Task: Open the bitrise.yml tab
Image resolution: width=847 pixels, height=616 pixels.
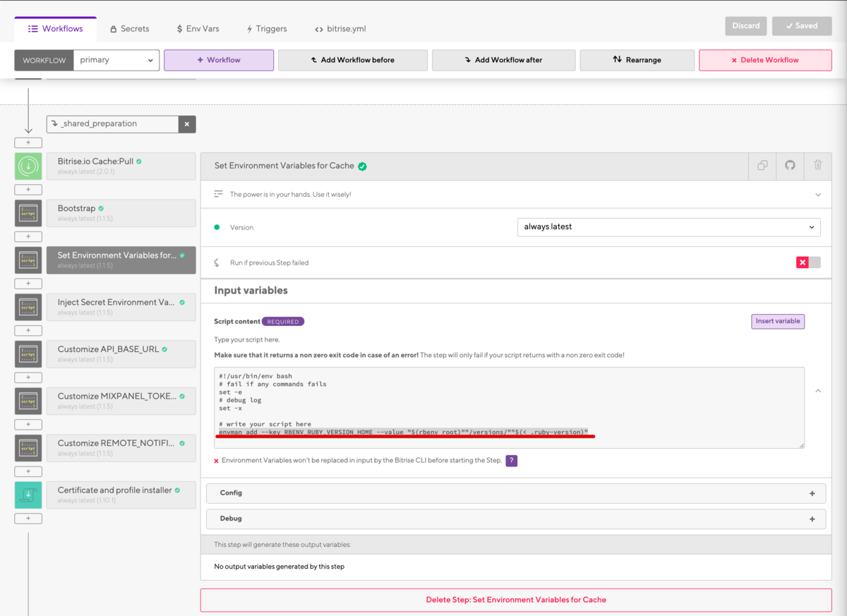Action: [x=340, y=29]
